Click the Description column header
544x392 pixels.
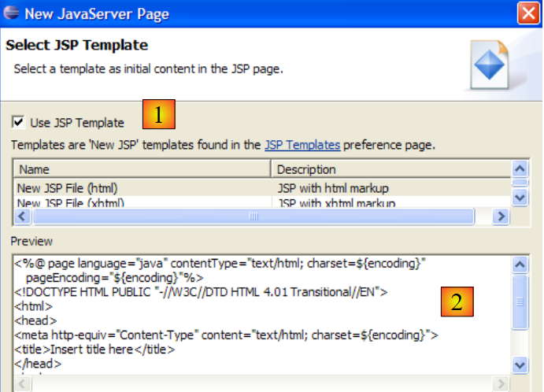[x=390, y=169]
